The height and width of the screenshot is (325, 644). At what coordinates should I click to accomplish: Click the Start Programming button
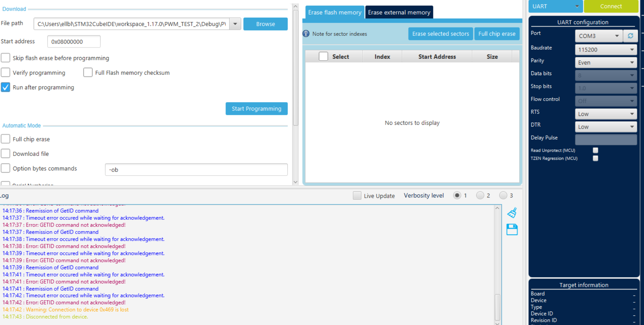pyautogui.click(x=256, y=108)
